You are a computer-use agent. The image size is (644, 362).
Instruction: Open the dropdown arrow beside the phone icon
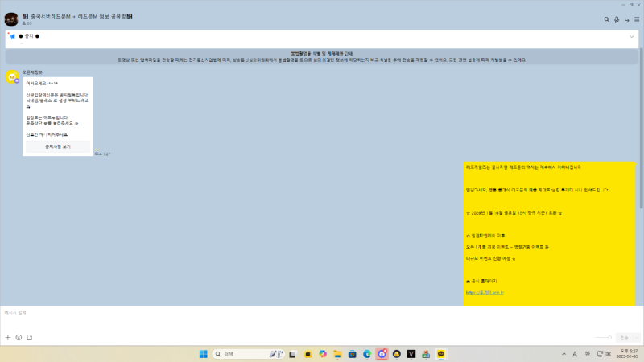(626, 19)
